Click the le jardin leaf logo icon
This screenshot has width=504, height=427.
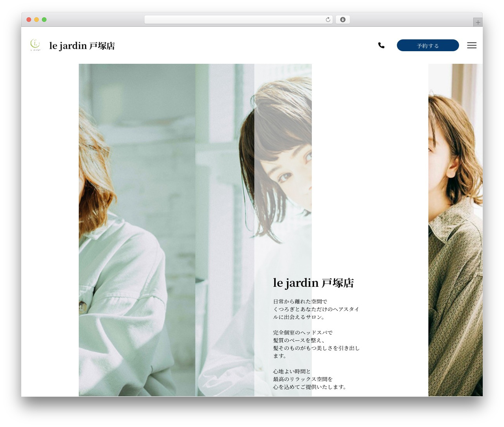coord(35,45)
